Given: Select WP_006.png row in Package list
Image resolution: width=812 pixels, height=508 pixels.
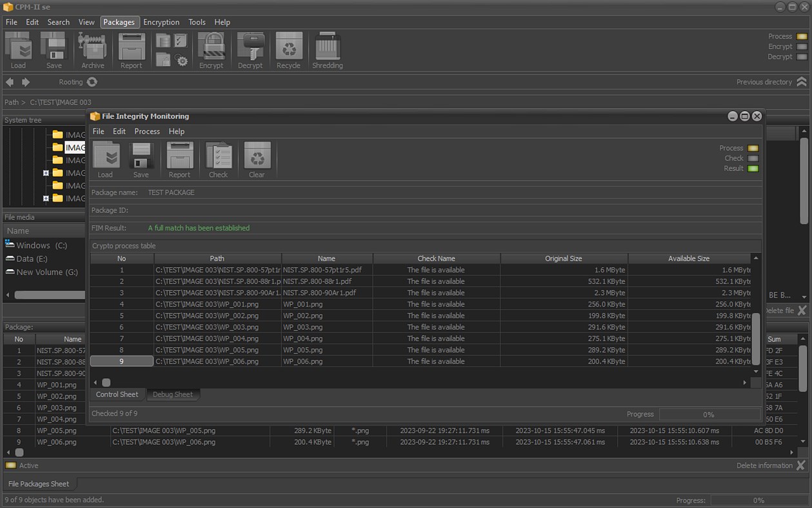Looking at the screenshot, I should (400, 442).
